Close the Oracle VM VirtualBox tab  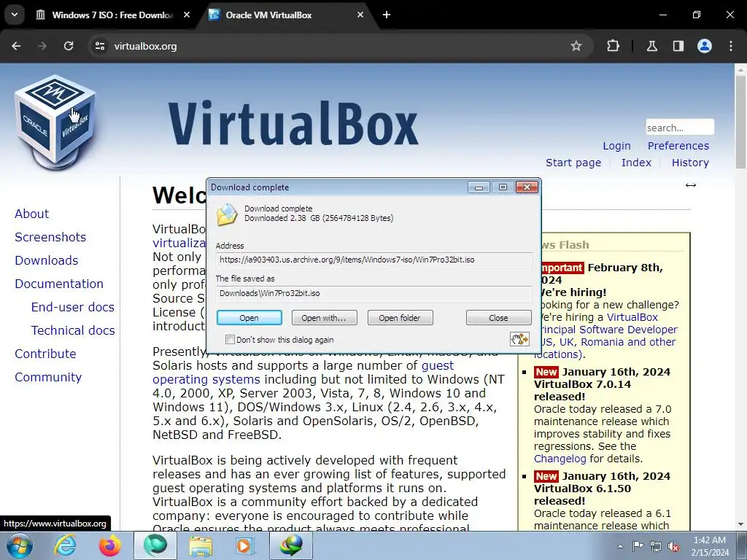pyautogui.click(x=360, y=15)
